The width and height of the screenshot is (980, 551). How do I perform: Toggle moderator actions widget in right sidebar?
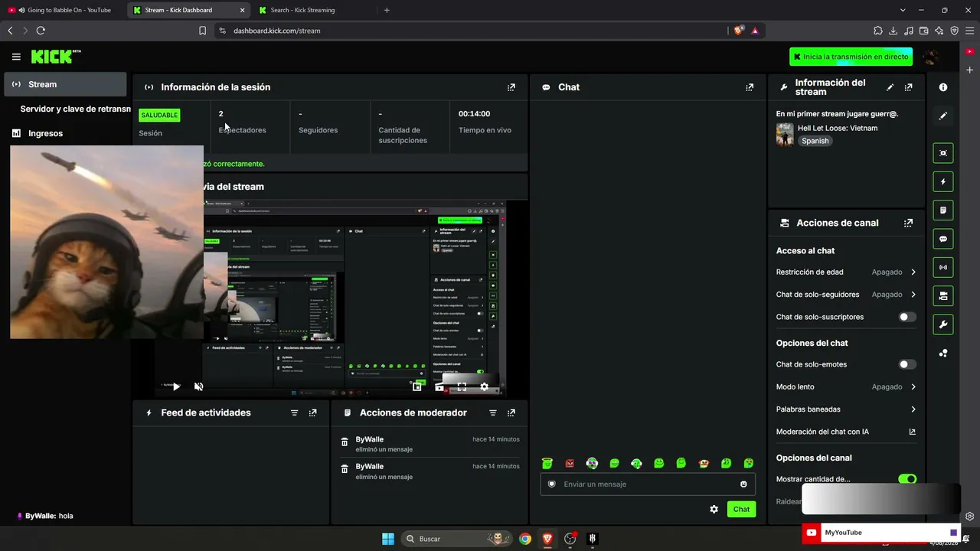(x=943, y=210)
